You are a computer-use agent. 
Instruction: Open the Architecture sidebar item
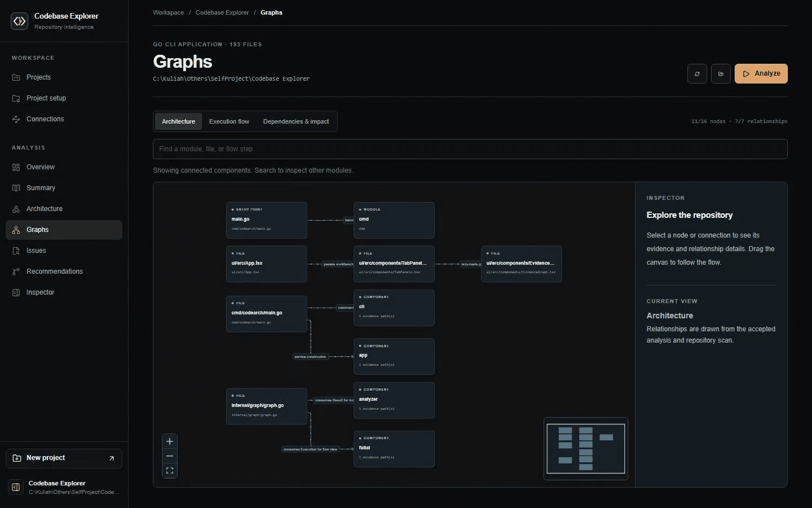(64, 209)
